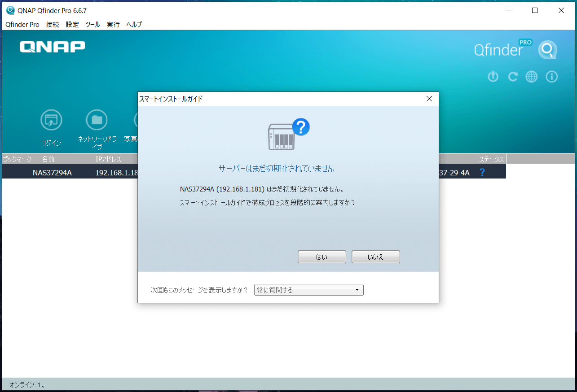The image size is (577, 392).
Task: Open the ツール menu
Action: [92, 25]
